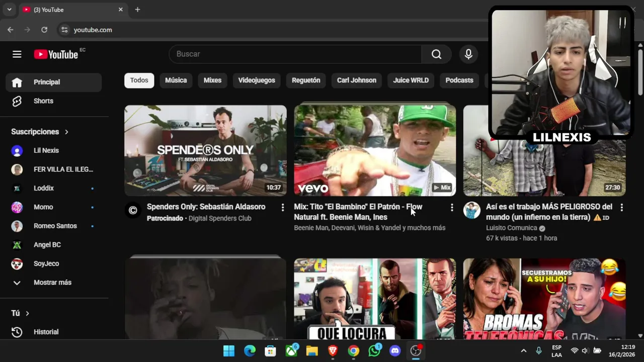Viewport: 644px width, 362px height.
Task: Click Luisito Comunica channel avatar
Action: tap(472, 210)
